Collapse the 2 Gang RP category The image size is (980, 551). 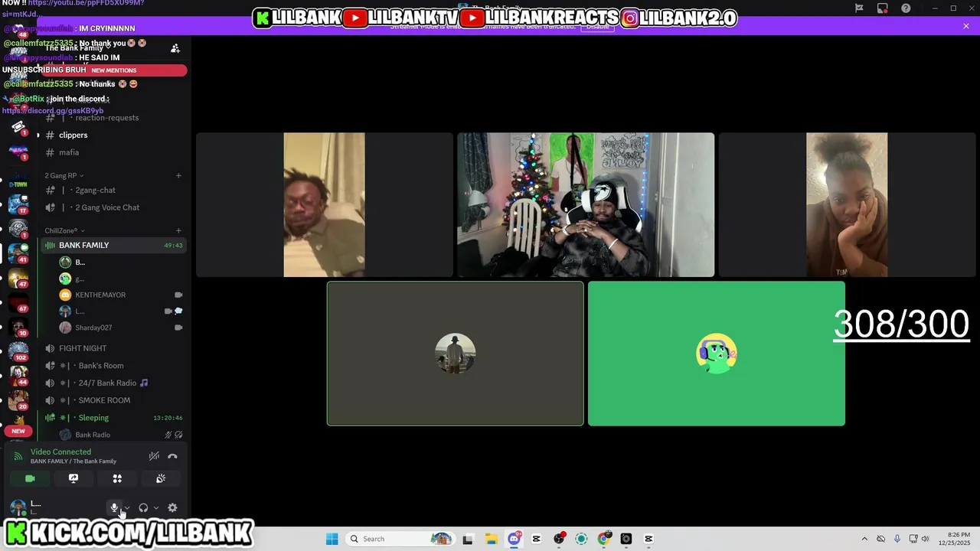click(x=64, y=175)
